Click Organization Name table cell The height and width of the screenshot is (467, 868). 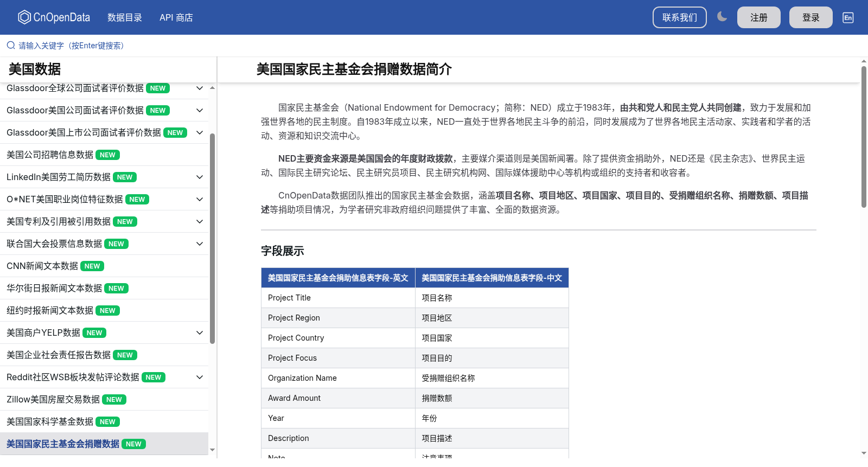tap(338, 378)
